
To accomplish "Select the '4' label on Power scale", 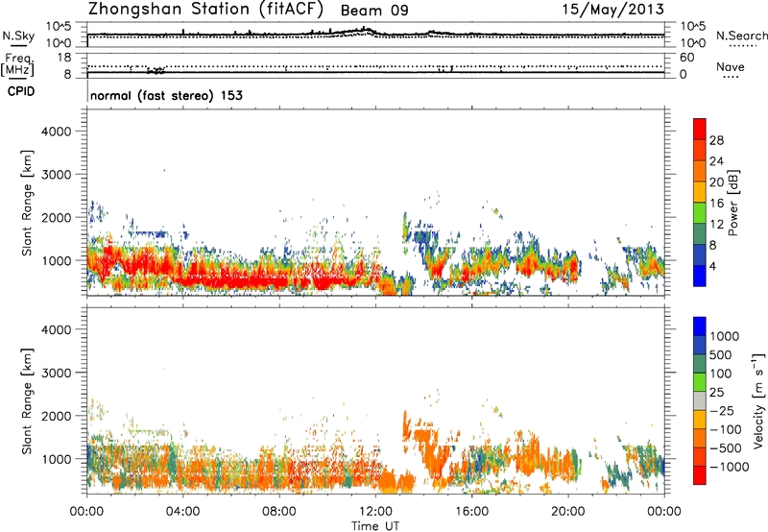I will click(x=713, y=267).
